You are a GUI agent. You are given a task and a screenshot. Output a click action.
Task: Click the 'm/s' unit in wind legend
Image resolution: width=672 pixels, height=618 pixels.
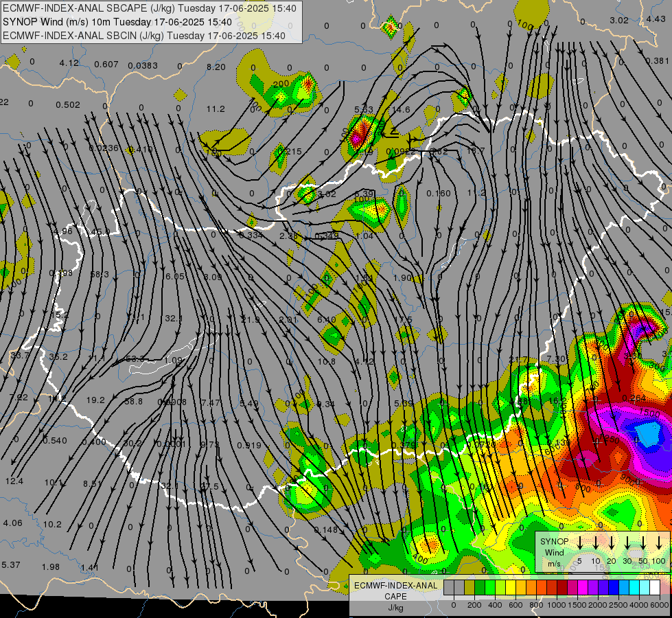[554, 564]
